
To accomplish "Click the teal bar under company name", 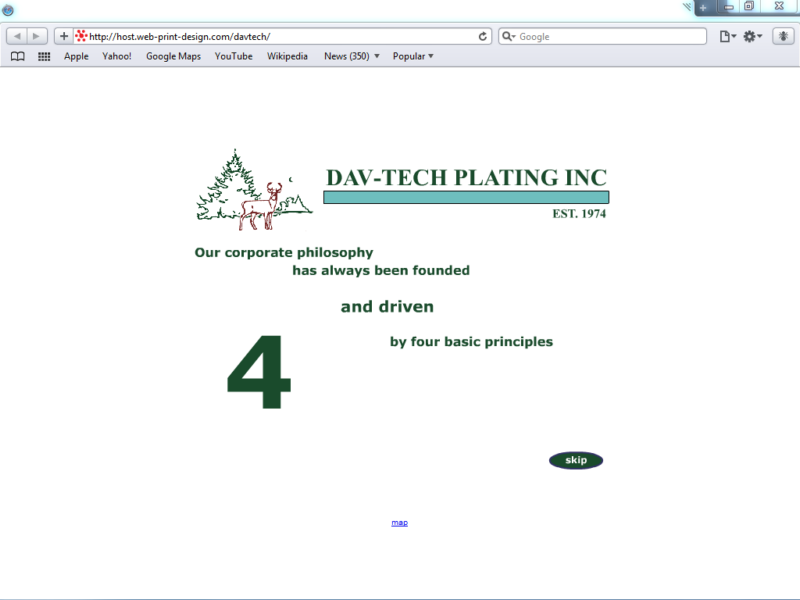I will point(466,197).
